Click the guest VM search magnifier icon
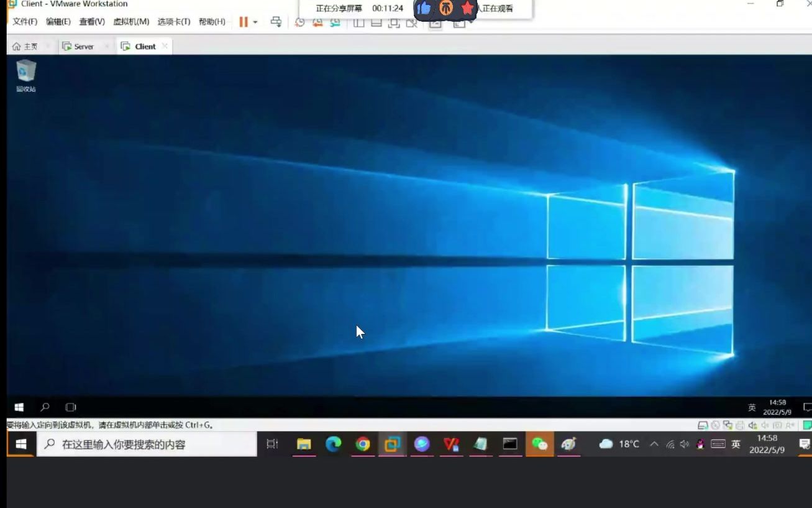 45,407
